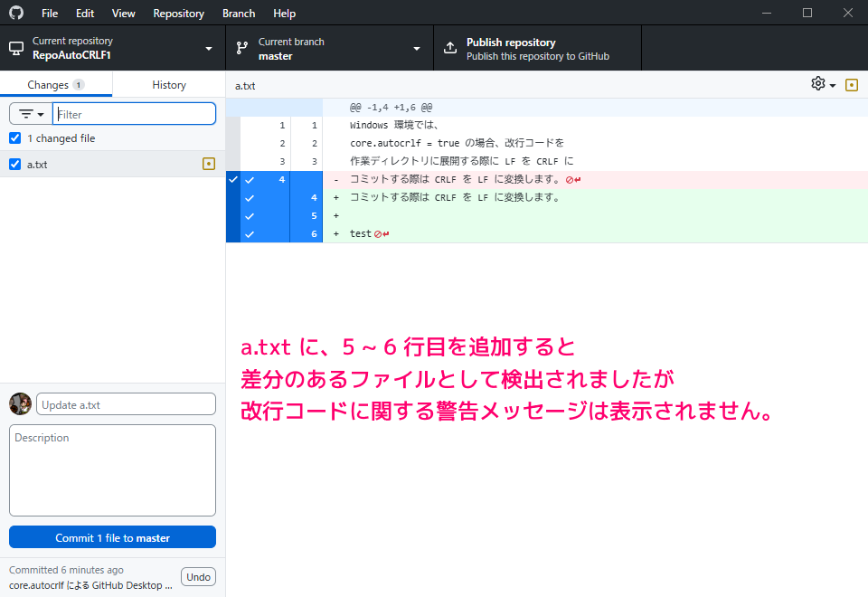Switch to the History tab
Screen dimensions: 868x597
click(x=169, y=85)
